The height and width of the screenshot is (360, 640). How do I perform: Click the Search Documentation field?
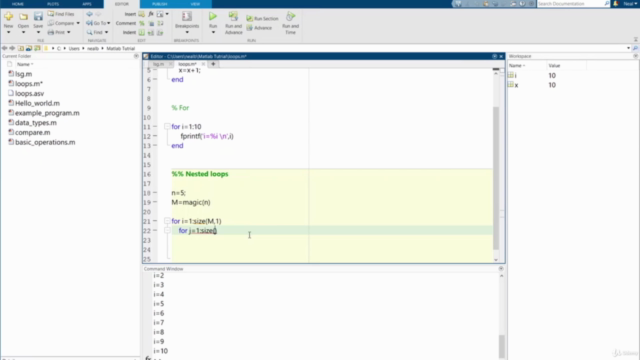[x=573, y=4]
